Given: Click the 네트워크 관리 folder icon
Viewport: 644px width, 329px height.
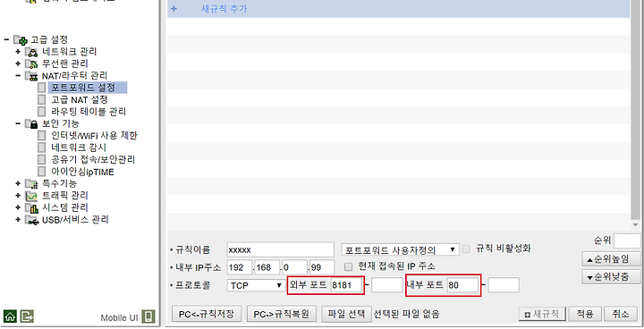Looking at the screenshot, I should point(31,52).
